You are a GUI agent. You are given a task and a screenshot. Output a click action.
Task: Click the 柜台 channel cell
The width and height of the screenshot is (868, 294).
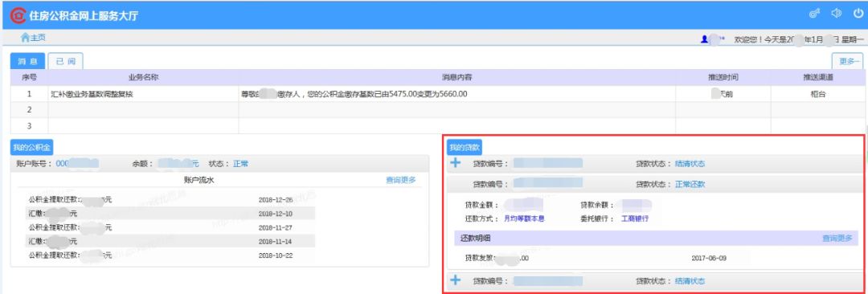point(817,94)
